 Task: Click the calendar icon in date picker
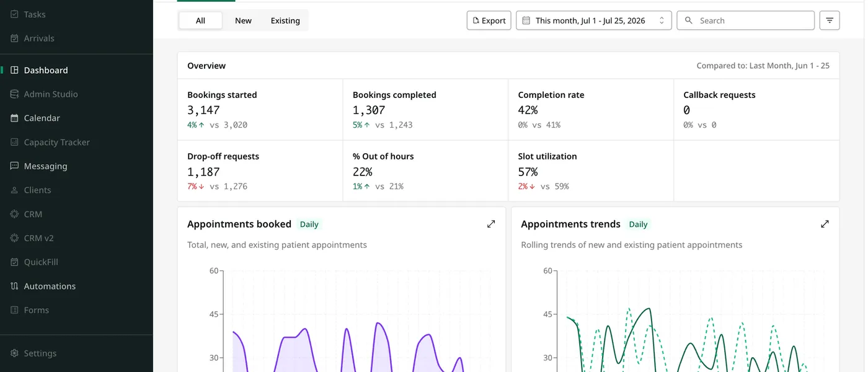[526, 20]
